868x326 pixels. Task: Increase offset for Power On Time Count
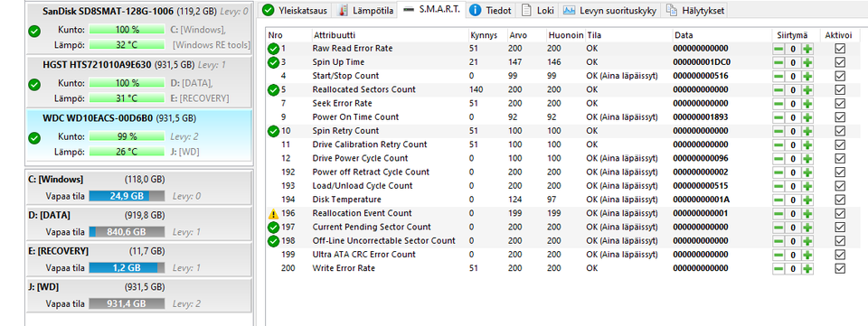pyautogui.click(x=807, y=117)
